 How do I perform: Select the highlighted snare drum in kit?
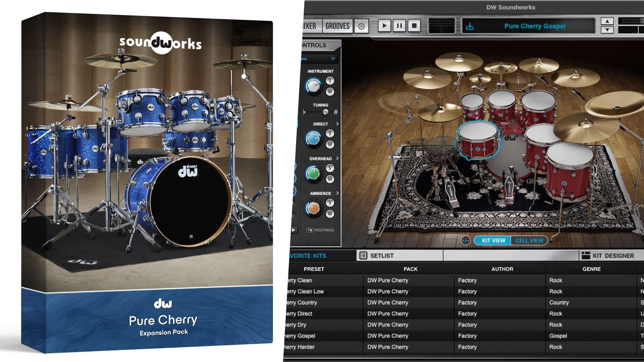[477, 140]
